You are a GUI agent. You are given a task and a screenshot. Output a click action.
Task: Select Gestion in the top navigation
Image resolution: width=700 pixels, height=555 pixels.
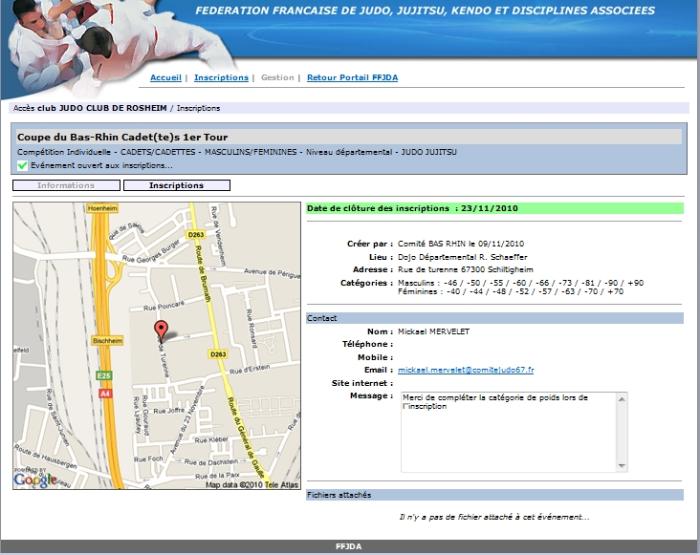point(277,77)
